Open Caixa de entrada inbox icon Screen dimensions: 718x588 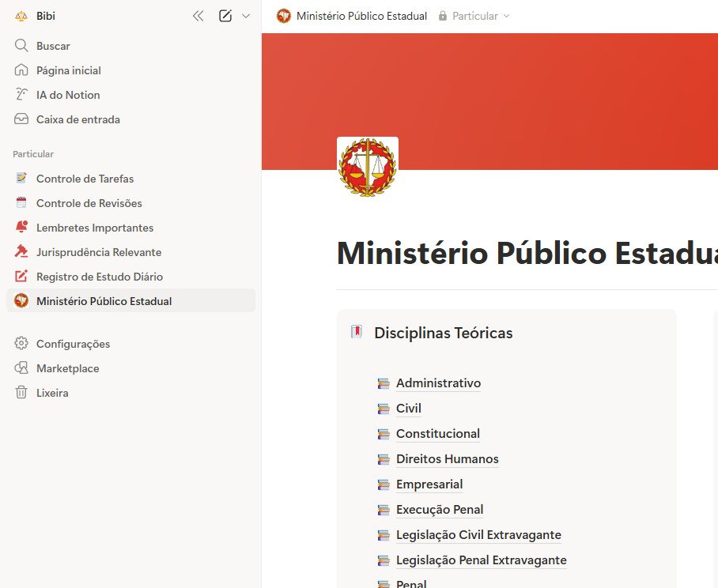coord(21,119)
